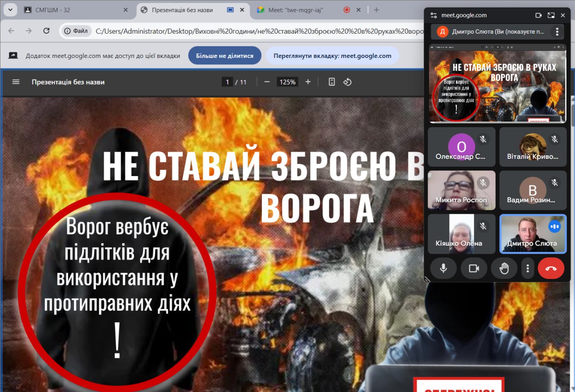Close the Meet tab
The height and width of the screenshot is (392, 575).
(358, 10)
